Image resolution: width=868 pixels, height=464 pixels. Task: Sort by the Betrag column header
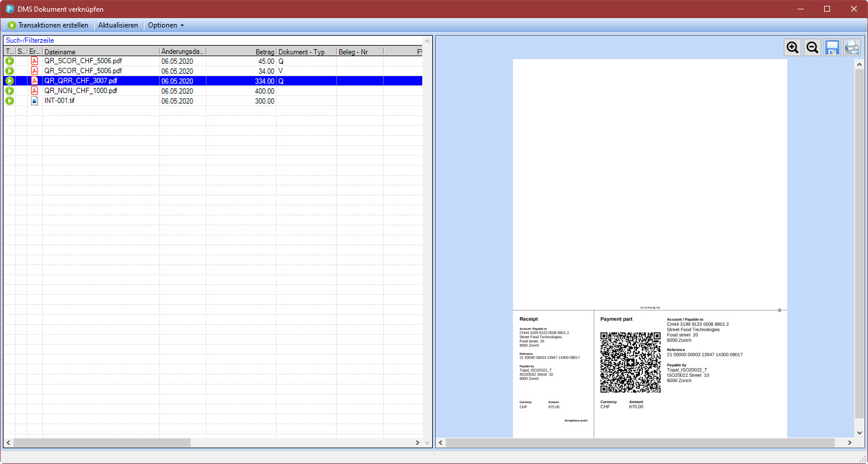point(241,52)
